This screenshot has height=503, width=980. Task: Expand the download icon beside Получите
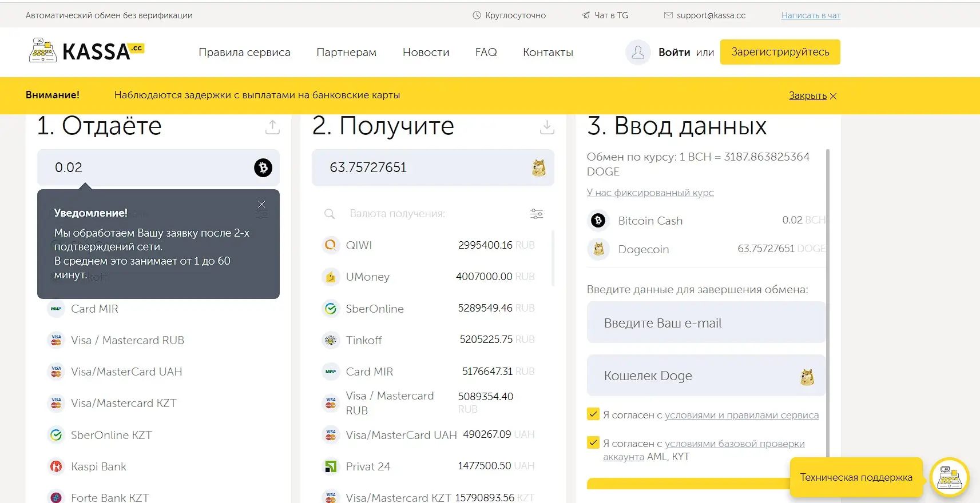tap(547, 127)
